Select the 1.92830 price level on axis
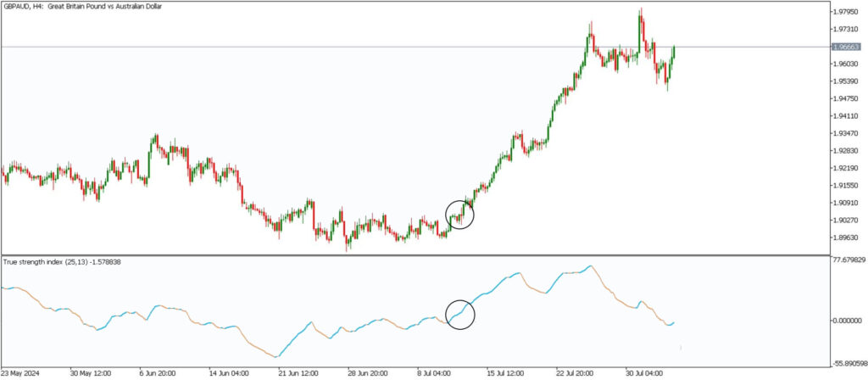Image resolution: width=868 pixels, height=380 pixels. pos(845,151)
